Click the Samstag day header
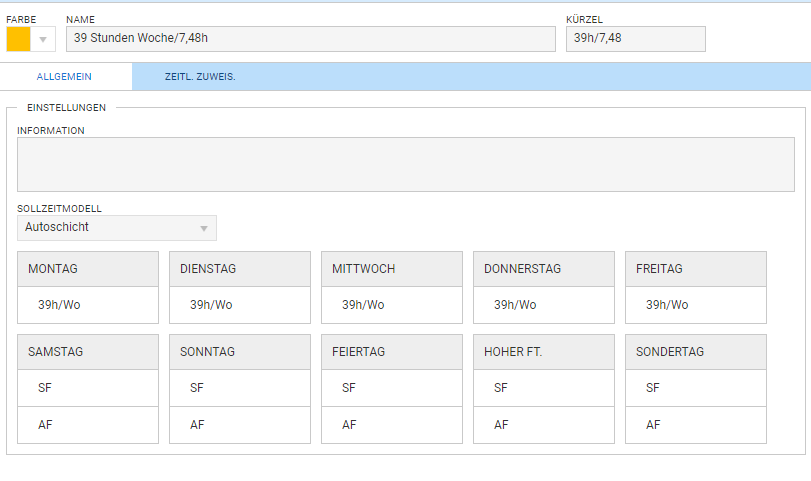811x481 pixels. click(88, 352)
